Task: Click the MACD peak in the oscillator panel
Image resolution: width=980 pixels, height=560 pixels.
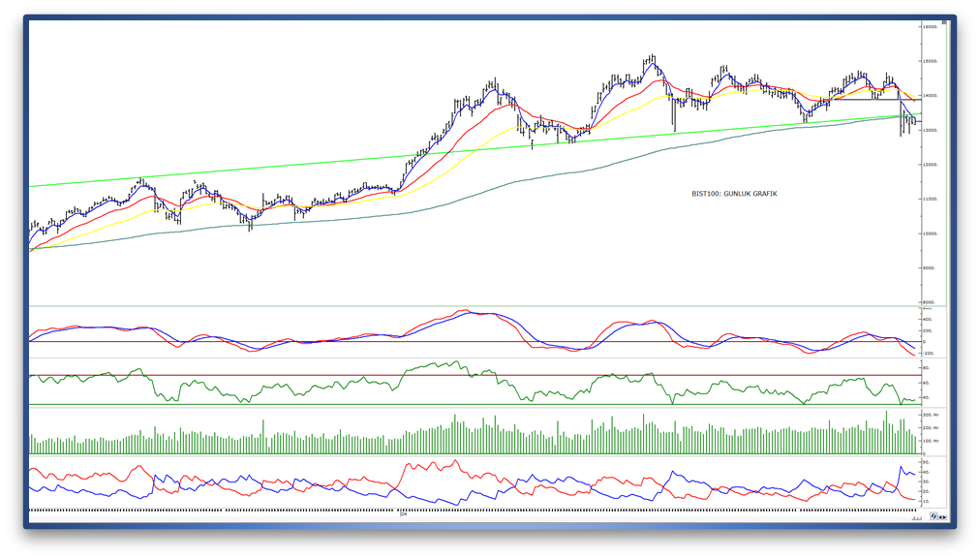Action: [x=465, y=311]
